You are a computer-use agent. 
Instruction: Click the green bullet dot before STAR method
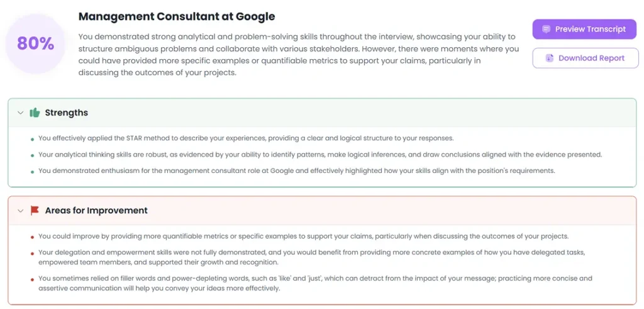click(x=33, y=139)
